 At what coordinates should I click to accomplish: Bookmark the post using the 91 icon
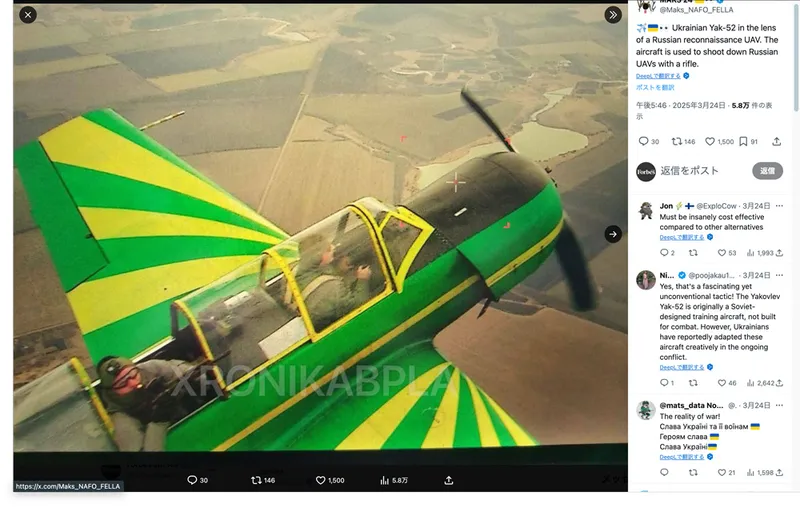748,141
